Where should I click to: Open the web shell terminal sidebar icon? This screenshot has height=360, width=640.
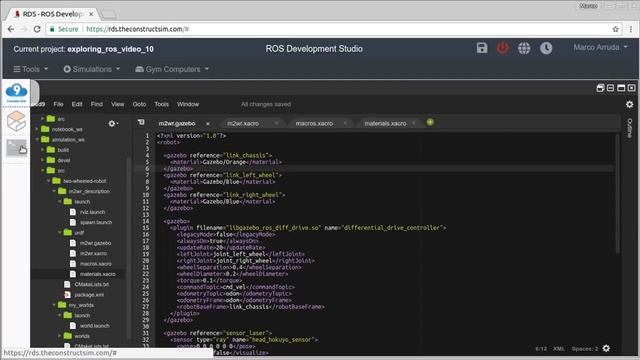[x=16, y=148]
